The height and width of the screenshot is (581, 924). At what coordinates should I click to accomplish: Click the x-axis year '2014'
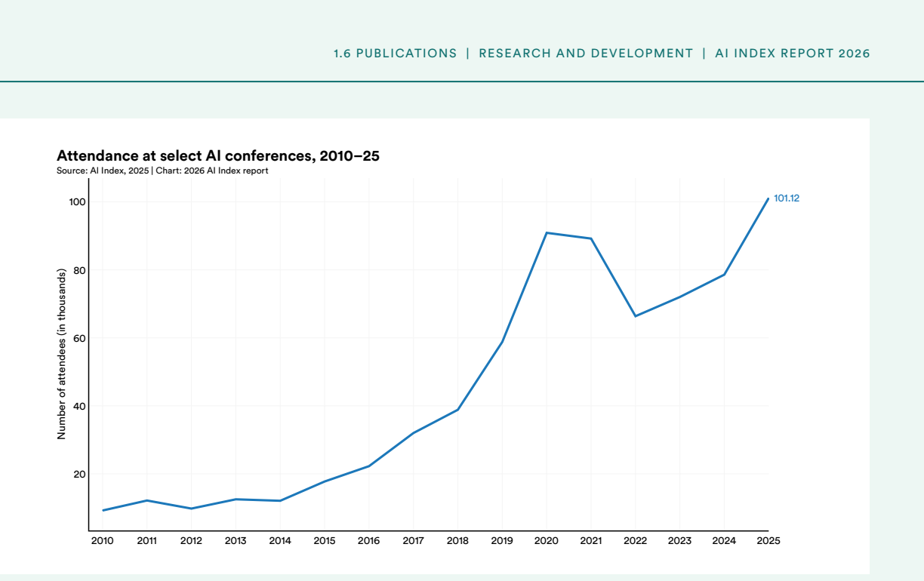pyautogui.click(x=280, y=541)
